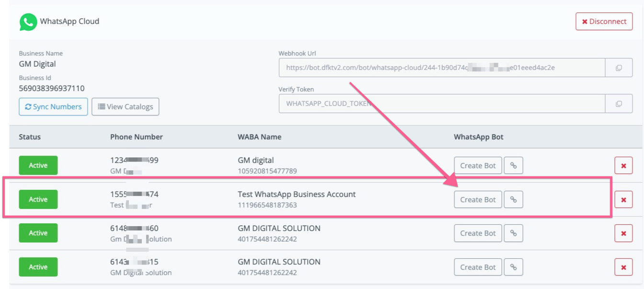Create Bot for number starting 6143
Screen dimensions: 644x289
point(478,267)
